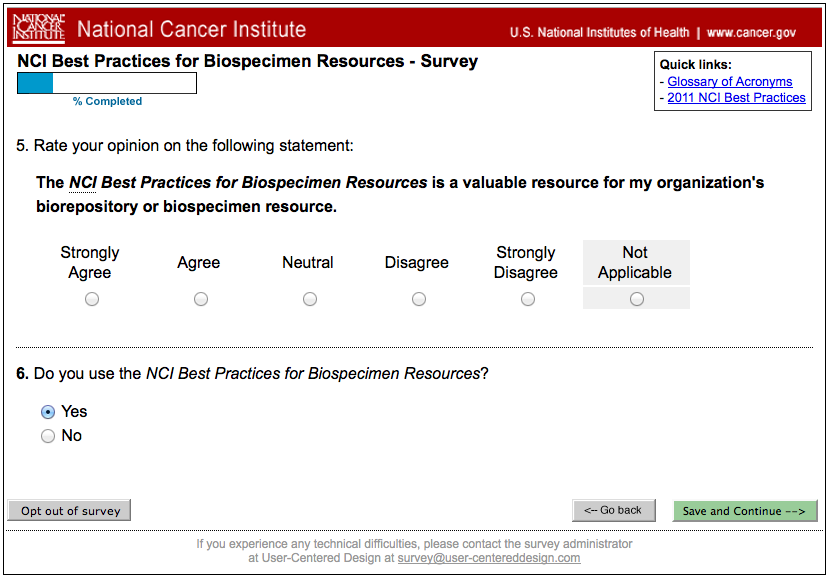Screen dimensions: 829x579
Task: Click the National Cancer Institute title text
Action: pyautogui.click(x=191, y=29)
